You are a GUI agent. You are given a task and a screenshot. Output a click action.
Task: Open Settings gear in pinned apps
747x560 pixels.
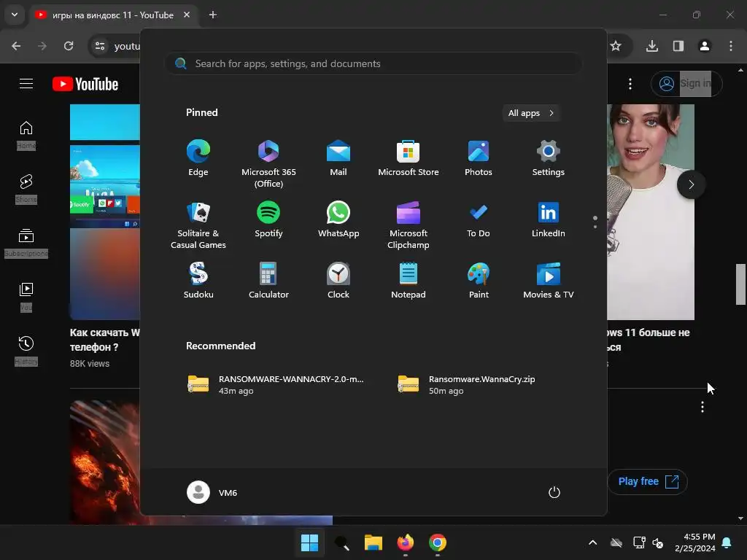[x=549, y=158]
